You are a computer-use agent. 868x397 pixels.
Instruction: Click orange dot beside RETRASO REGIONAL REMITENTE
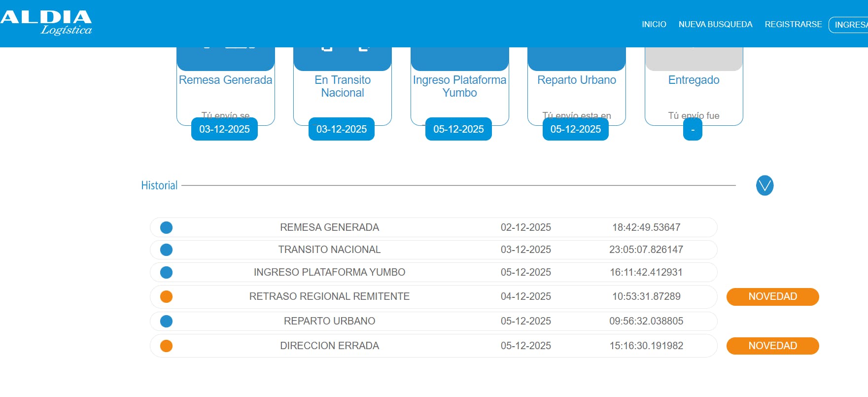[x=167, y=296]
